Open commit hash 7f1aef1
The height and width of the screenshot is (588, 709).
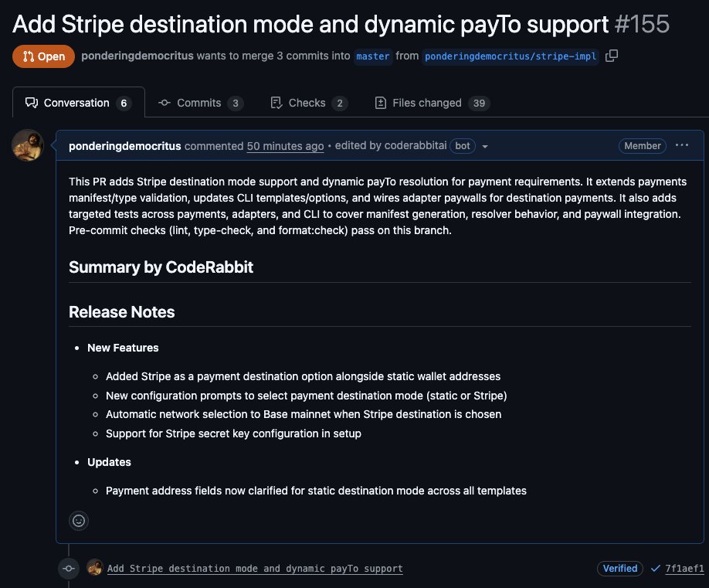tap(684, 569)
